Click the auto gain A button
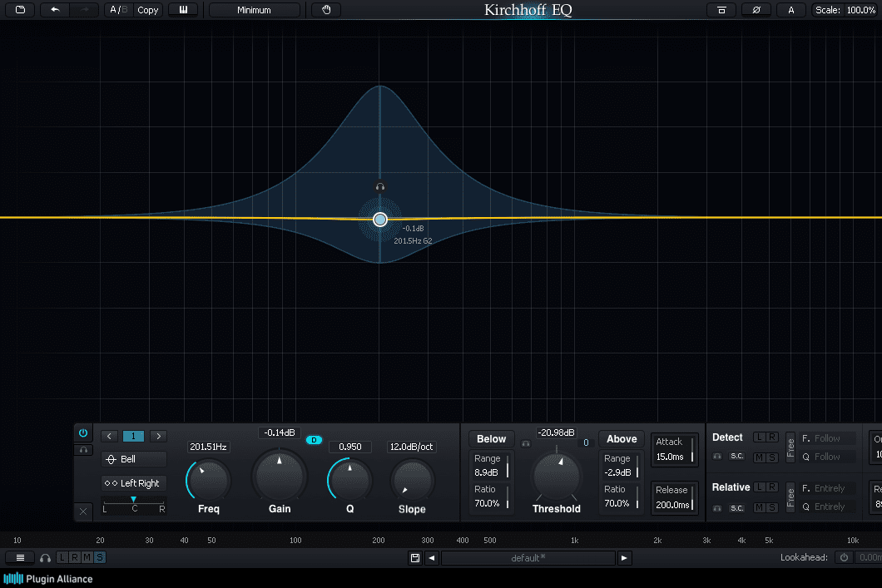 coord(790,9)
